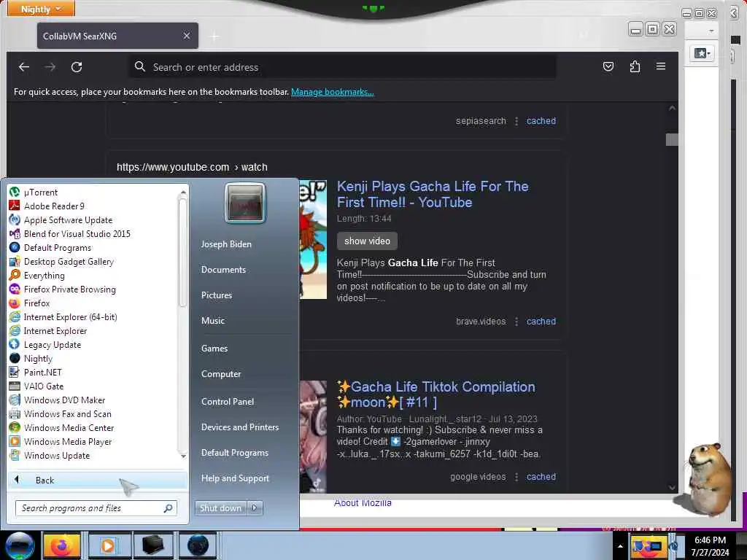Open the About Mozilla link
Viewport: 747px width, 560px height.
363,503
